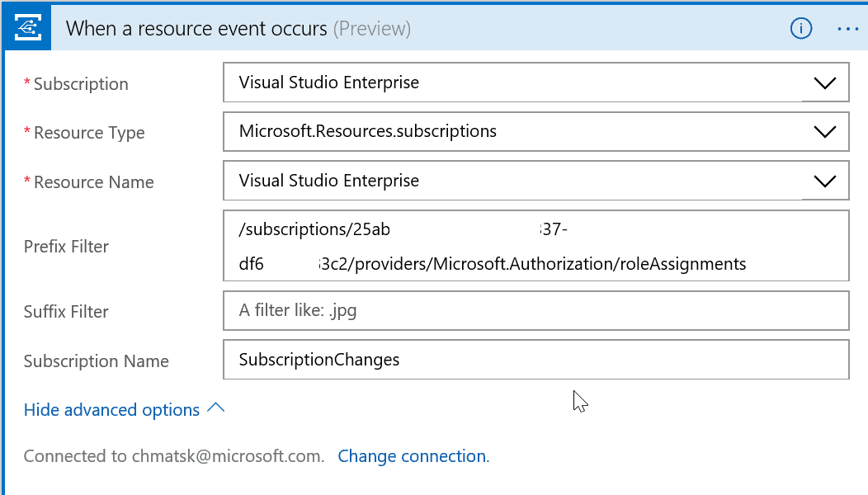Collapse with Hide advanced options
This screenshot has width=868, height=495.
pyautogui.click(x=125, y=410)
